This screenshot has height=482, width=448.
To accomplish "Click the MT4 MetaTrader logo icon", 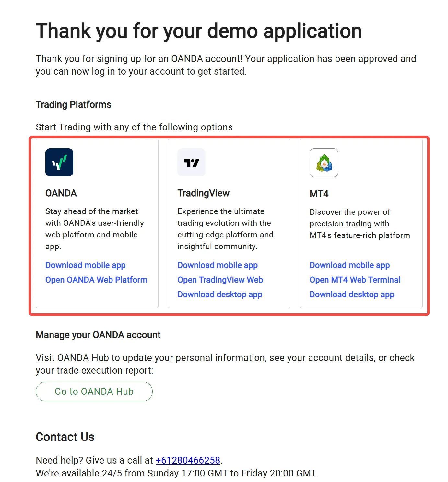I will click(x=324, y=163).
